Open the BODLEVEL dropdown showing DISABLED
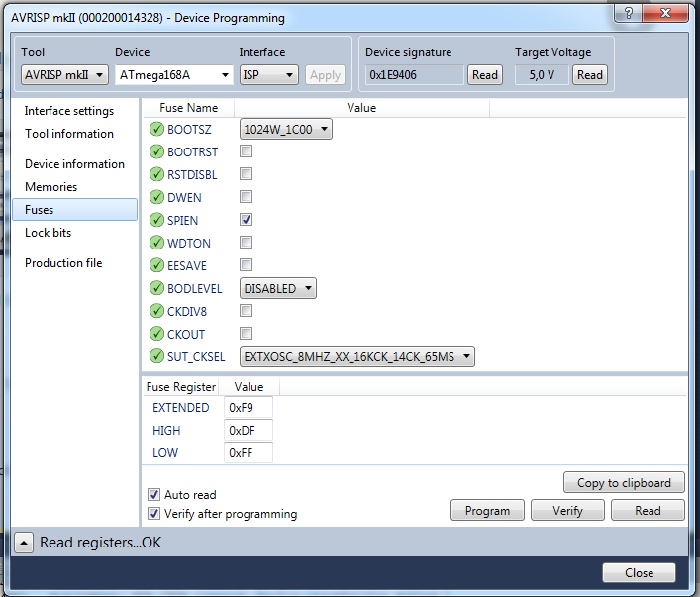 click(277, 288)
